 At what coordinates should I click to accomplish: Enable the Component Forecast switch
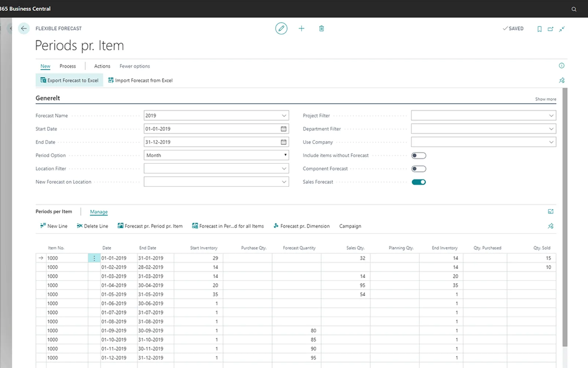(419, 169)
